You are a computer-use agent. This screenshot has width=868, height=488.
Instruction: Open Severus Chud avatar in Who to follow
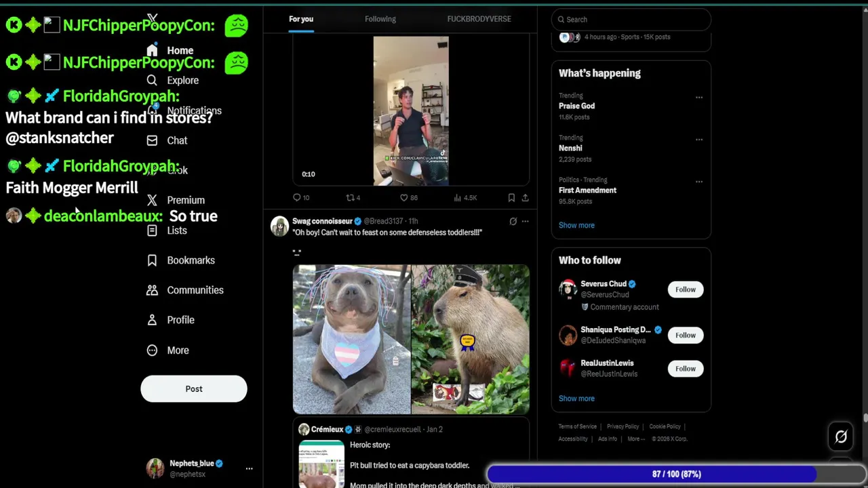click(x=568, y=289)
